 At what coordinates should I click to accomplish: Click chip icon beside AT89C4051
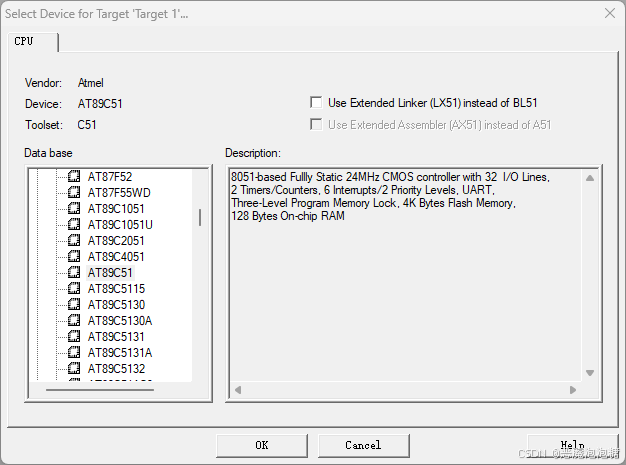tap(74, 256)
